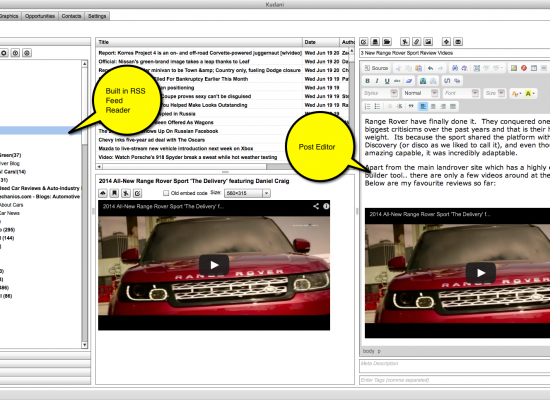Image resolution: width=550 pixels, height=400 pixels.
Task: Toggle Strikethrough formatting in the editor
Action: point(397,81)
